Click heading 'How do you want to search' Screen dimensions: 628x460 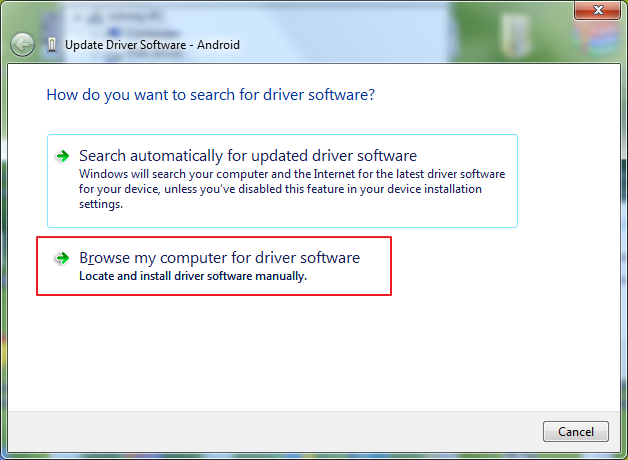[x=211, y=95]
